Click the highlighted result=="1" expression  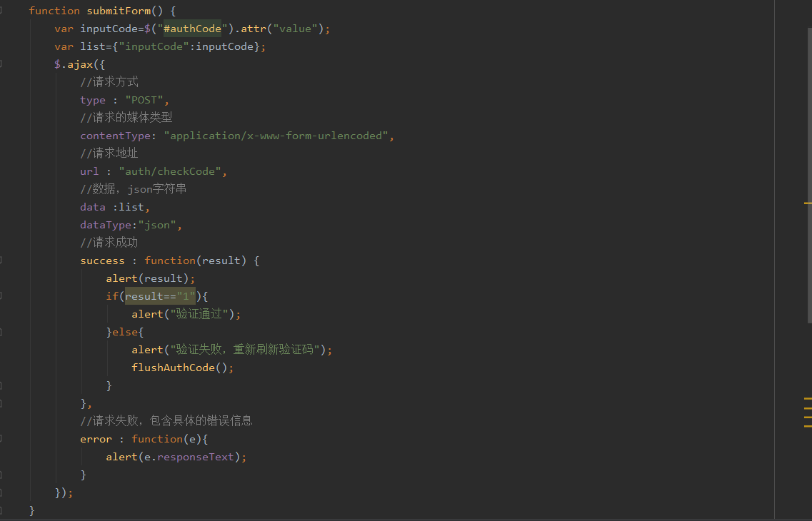160,296
